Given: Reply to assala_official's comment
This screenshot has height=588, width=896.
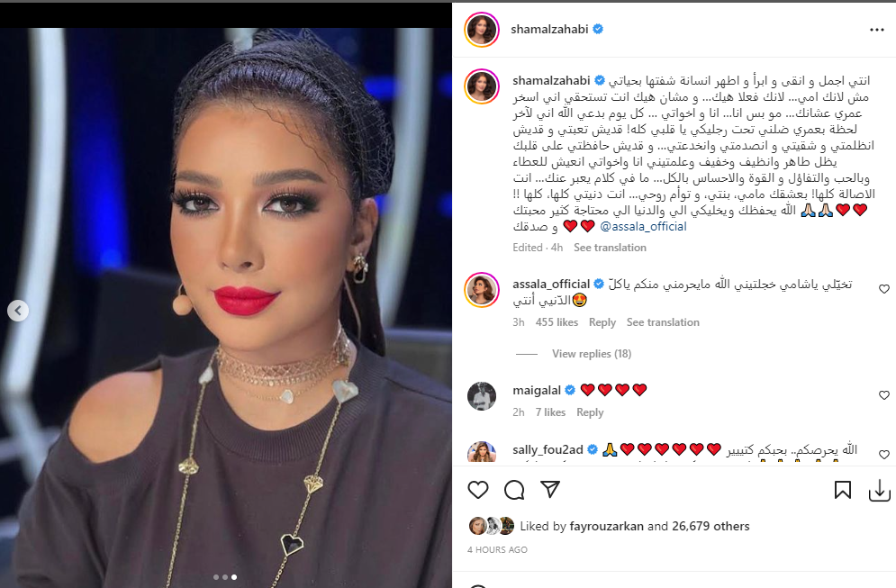Looking at the screenshot, I should click(x=602, y=322).
